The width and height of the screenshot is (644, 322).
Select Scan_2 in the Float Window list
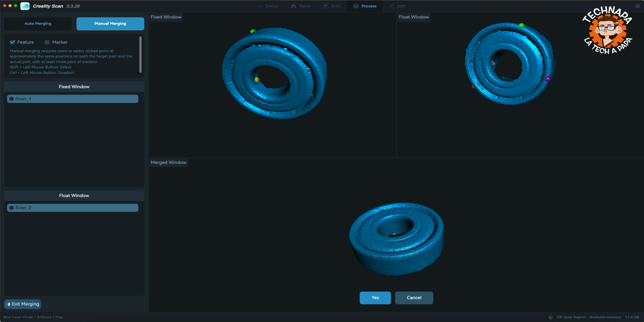click(x=72, y=208)
